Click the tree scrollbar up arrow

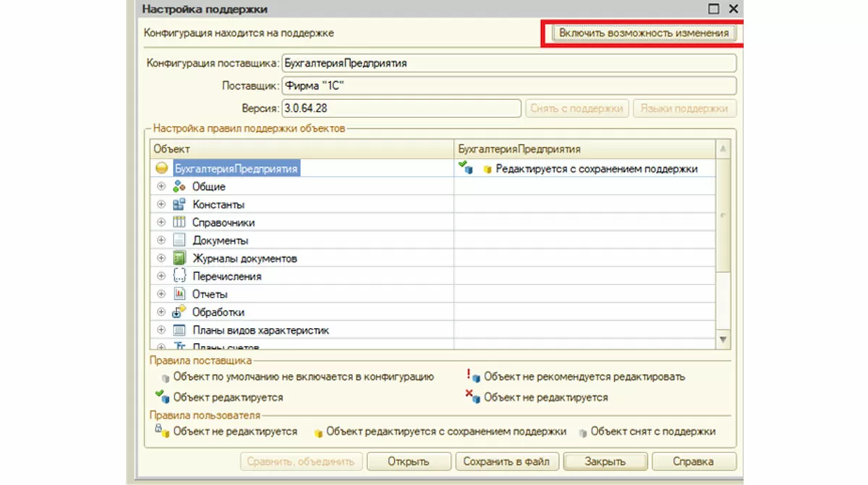point(723,149)
